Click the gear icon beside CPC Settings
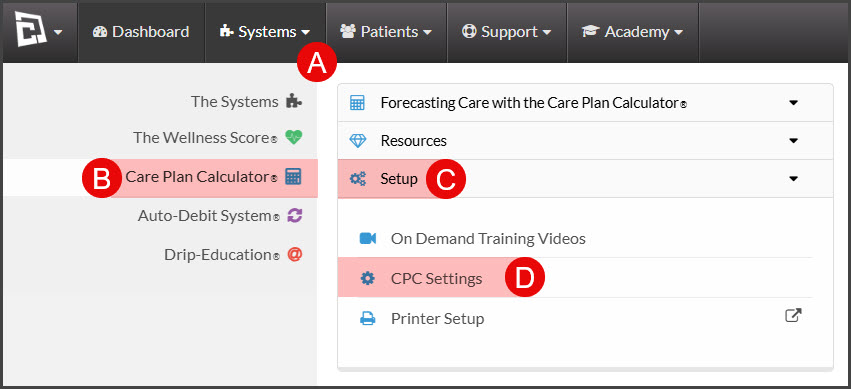The width and height of the screenshot is (851, 389). 368,279
